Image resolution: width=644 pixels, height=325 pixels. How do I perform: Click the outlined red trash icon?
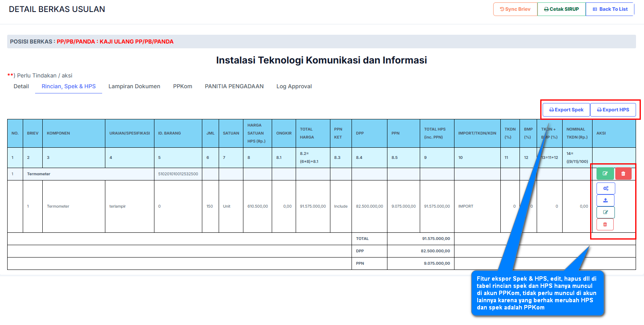(x=605, y=224)
